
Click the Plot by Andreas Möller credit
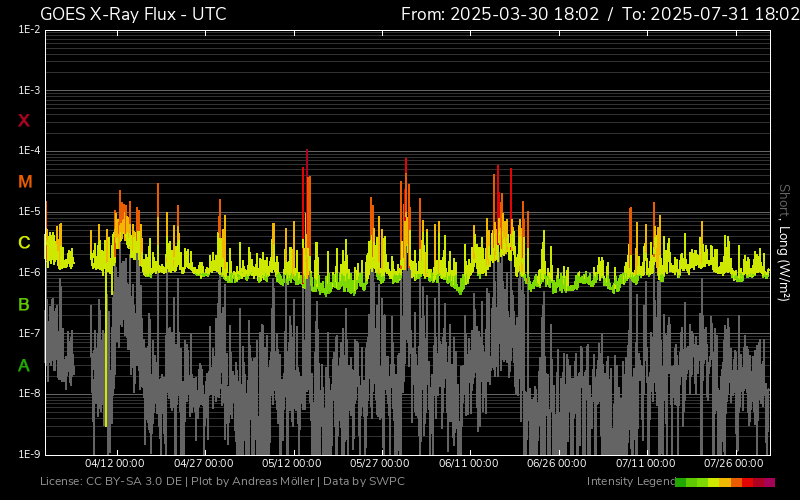250,482
